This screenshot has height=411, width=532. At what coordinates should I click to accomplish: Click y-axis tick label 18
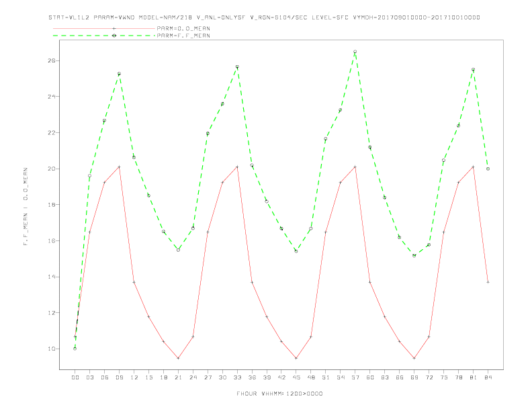(52, 204)
